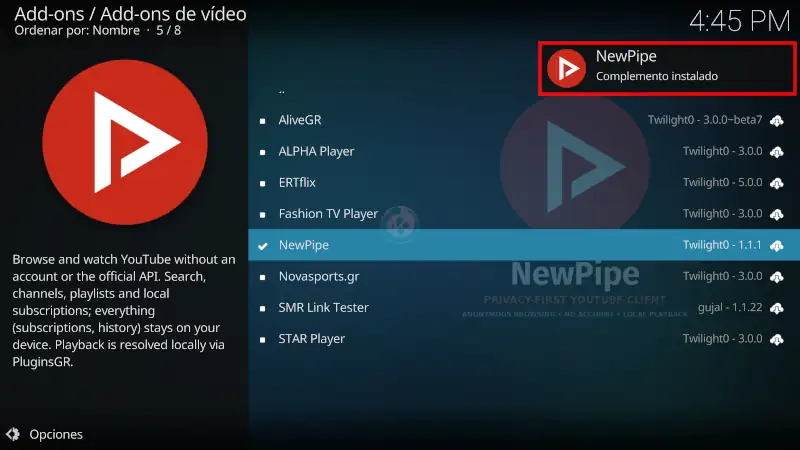Click the NewPipe description paragraph
This screenshot has width=800, height=450.
pos(124,310)
